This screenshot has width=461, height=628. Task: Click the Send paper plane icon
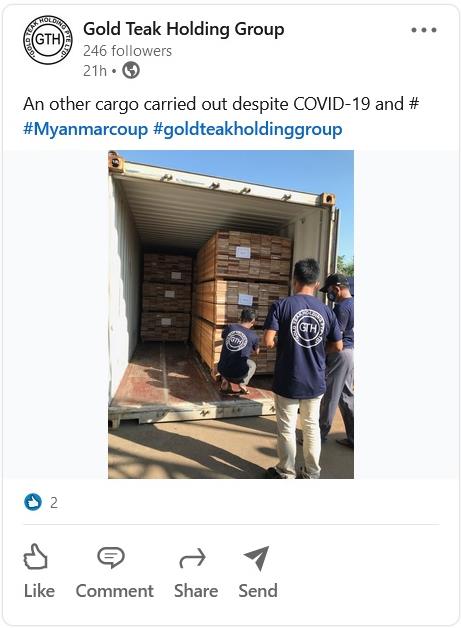point(256,558)
